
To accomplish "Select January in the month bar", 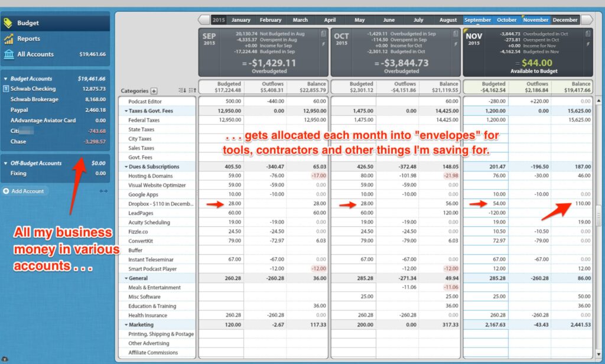I will click(x=241, y=20).
